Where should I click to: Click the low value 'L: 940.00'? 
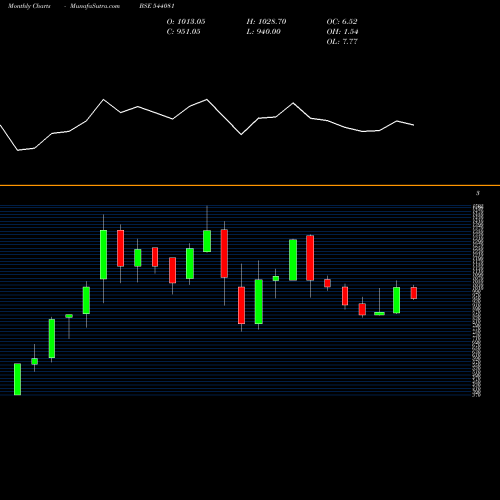click(264, 32)
